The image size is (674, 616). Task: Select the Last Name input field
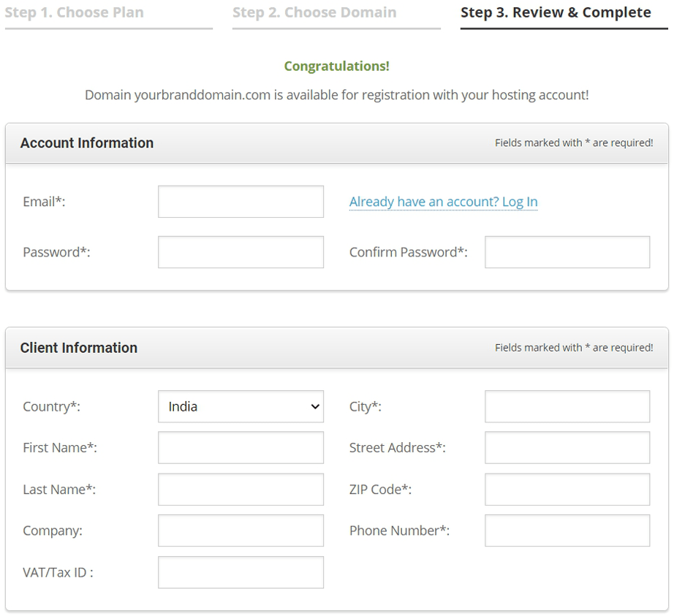click(241, 490)
